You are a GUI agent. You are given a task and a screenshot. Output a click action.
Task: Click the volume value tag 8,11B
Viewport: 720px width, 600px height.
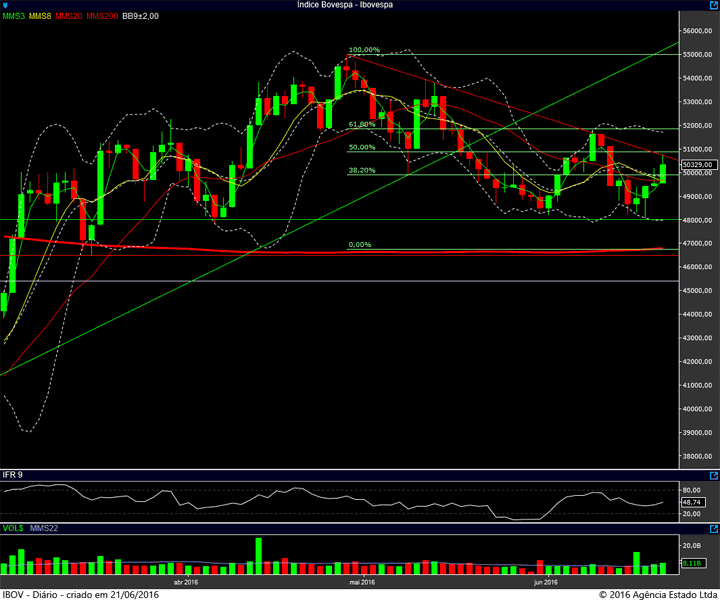[693, 563]
